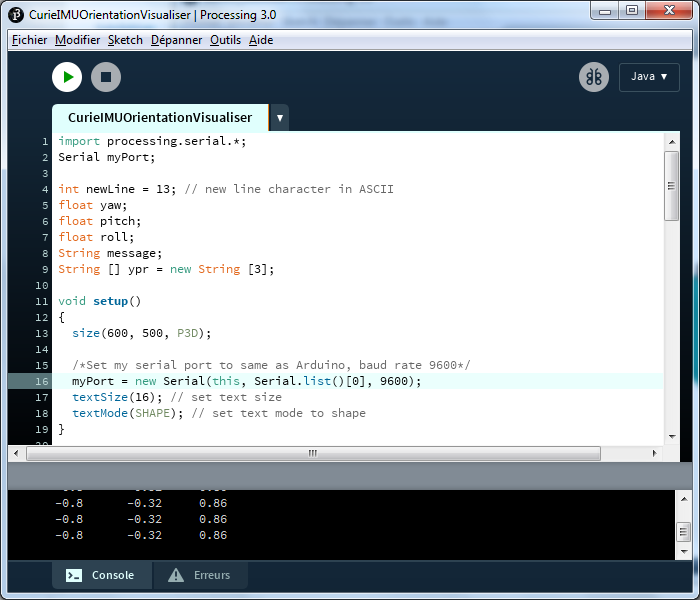The width and height of the screenshot is (700, 600).
Task: Click the '// new line character in ASCII' comment
Action: (289, 189)
